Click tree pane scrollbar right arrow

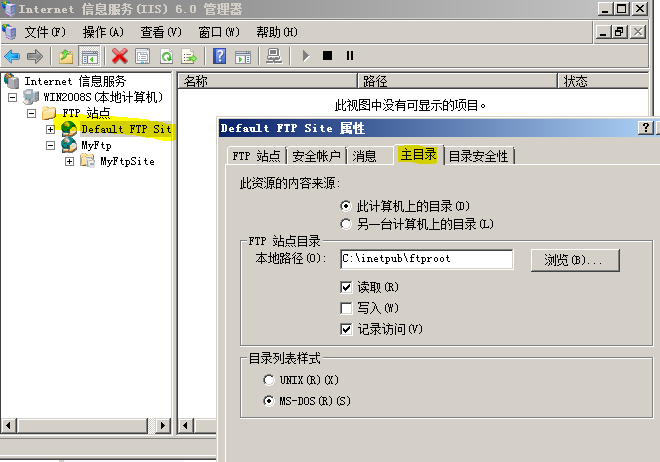(162, 425)
